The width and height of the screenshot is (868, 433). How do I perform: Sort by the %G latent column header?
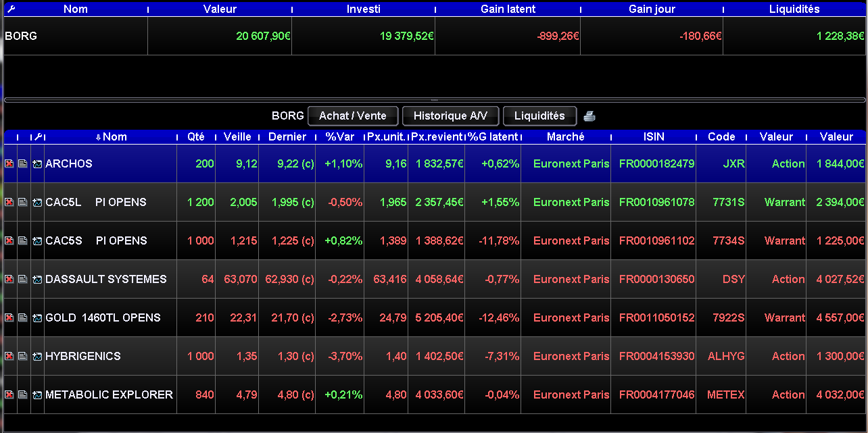pyautogui.click(x=493, y=136)
